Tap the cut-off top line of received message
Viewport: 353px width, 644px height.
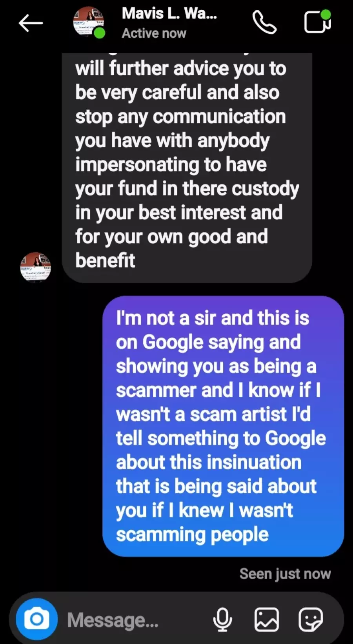click(x=187, y=55)
